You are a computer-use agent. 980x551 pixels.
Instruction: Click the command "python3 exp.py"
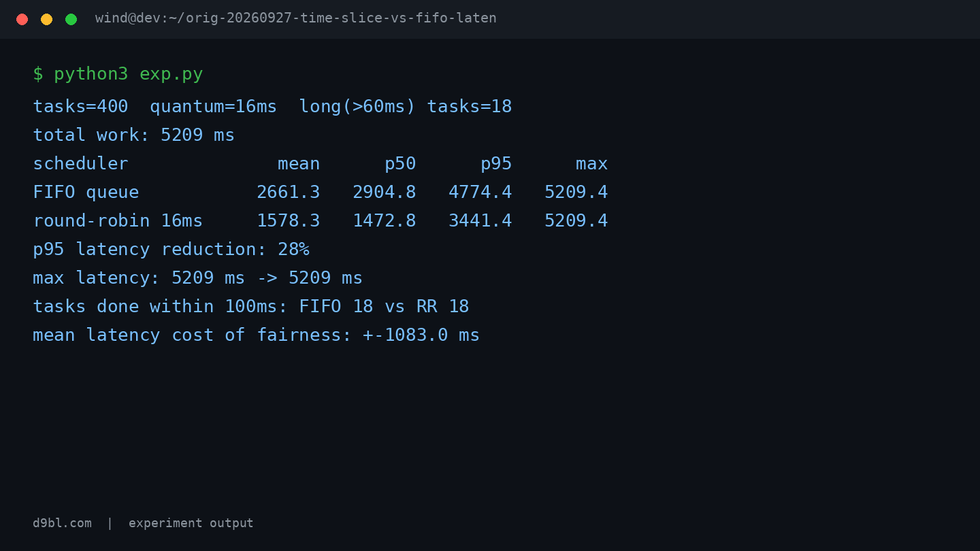tap(128, 74)
